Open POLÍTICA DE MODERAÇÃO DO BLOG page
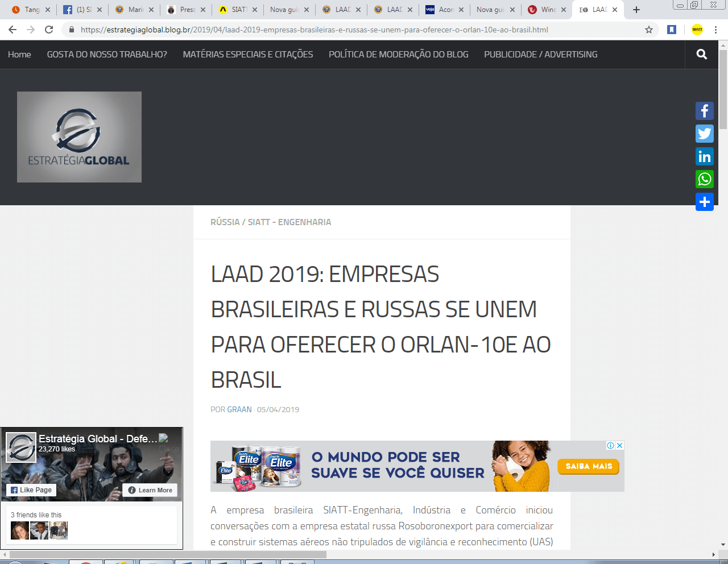The image size is (728, 564). (x=399, y=55)
